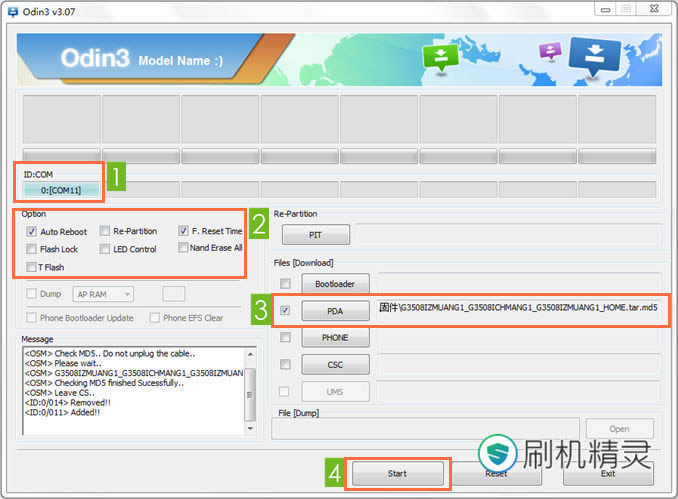Screen dimensions: 678x499
Task: Toggle the F. Reset Time checkbox
Action: [184, 231]
